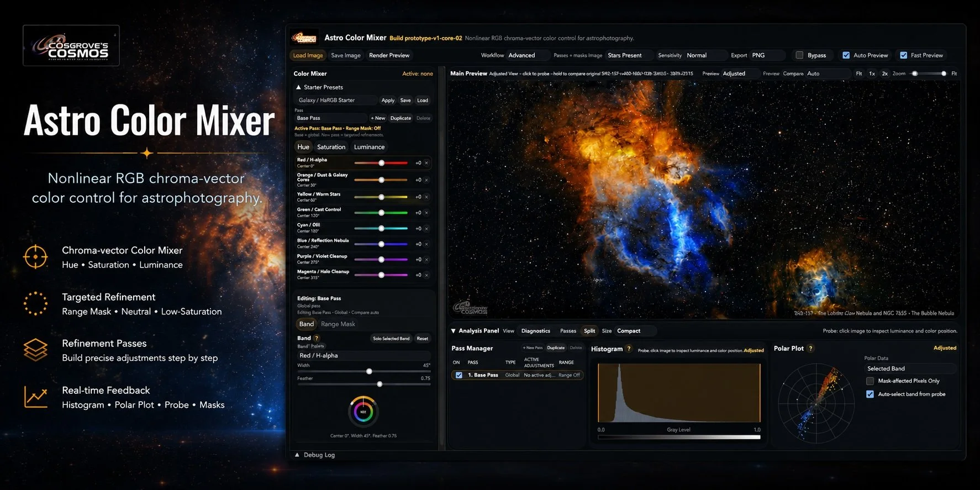Viewport: 980px width, 490px height.
Task: Change the Sensitivity Normal dropdown
Action: click(705, 55)
